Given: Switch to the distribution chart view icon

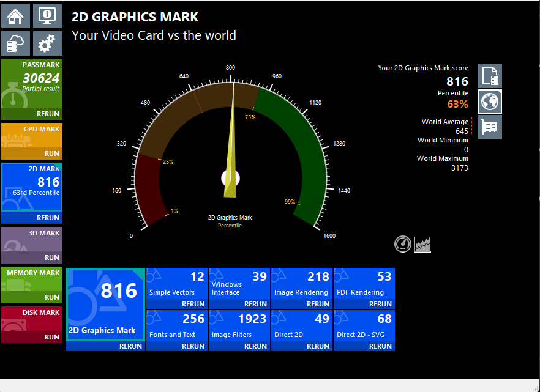Looking at the screenshot, I should pyautogui.click(x=423, y=245).
